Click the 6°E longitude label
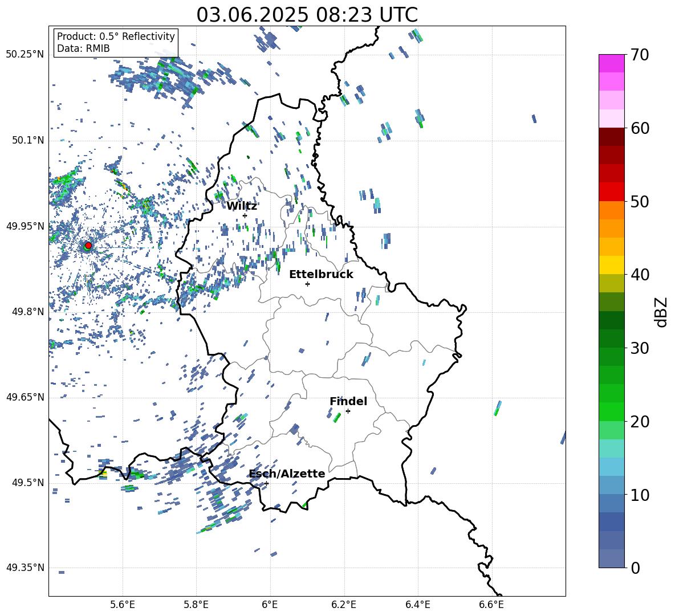The height and width of the screenshot is (616, 675). 270,605
